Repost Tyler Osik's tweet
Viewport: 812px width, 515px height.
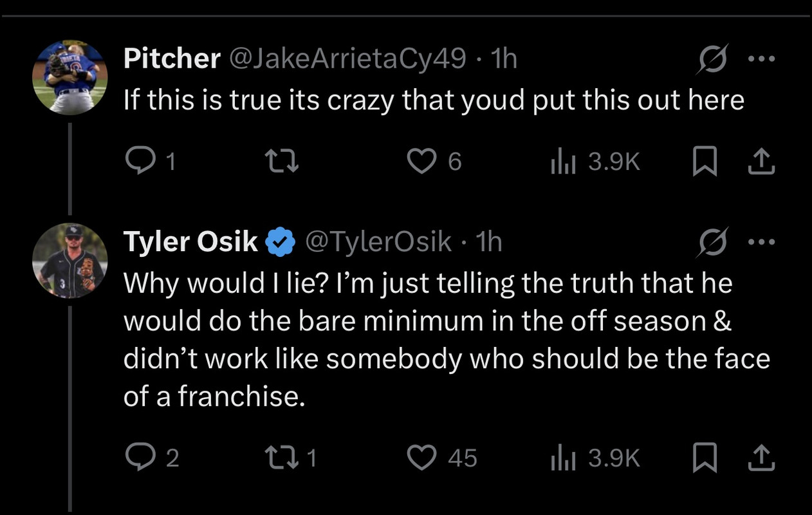tap(283, 458)
